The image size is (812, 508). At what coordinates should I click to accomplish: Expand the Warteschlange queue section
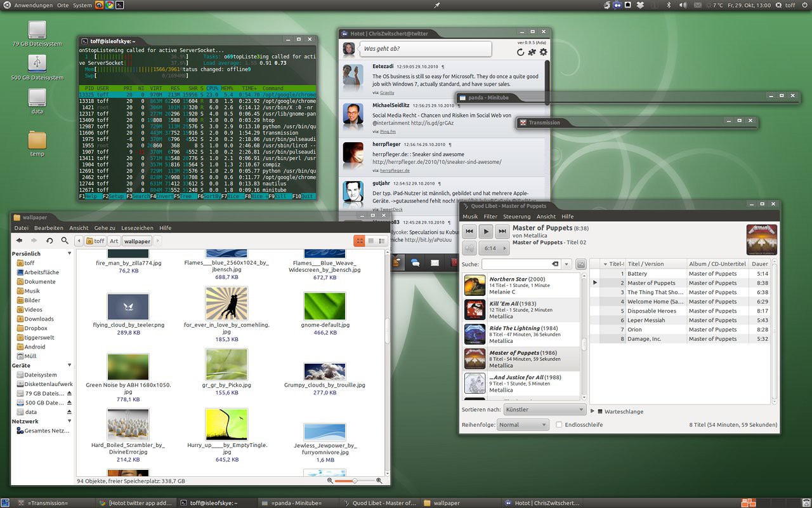coord(593,411)
